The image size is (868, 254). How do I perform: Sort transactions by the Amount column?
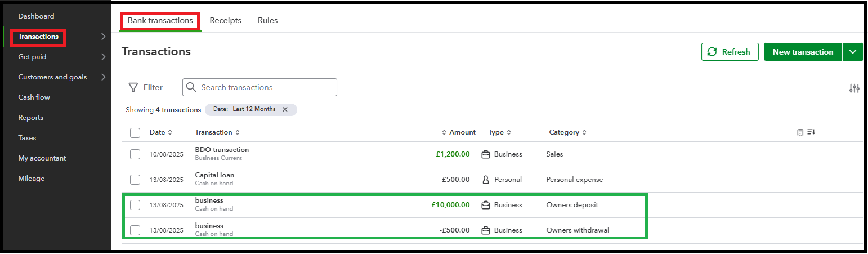tap(459, 132)
